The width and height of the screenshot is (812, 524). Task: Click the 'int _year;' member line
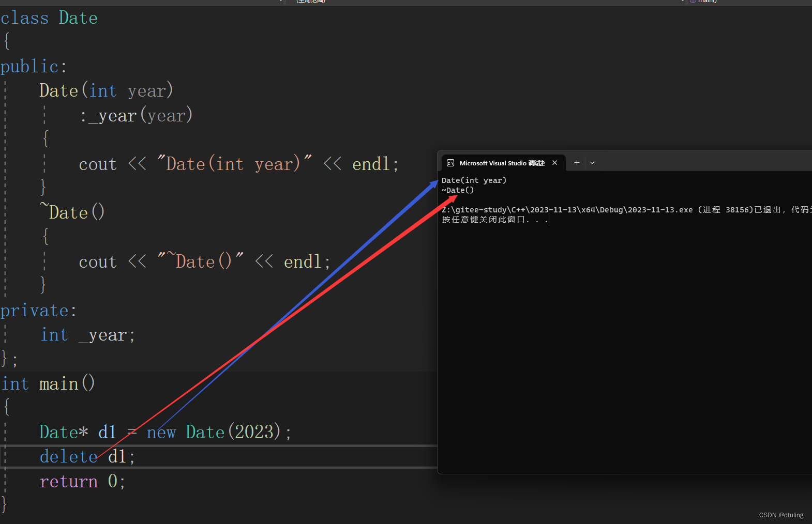coord(88,335)
